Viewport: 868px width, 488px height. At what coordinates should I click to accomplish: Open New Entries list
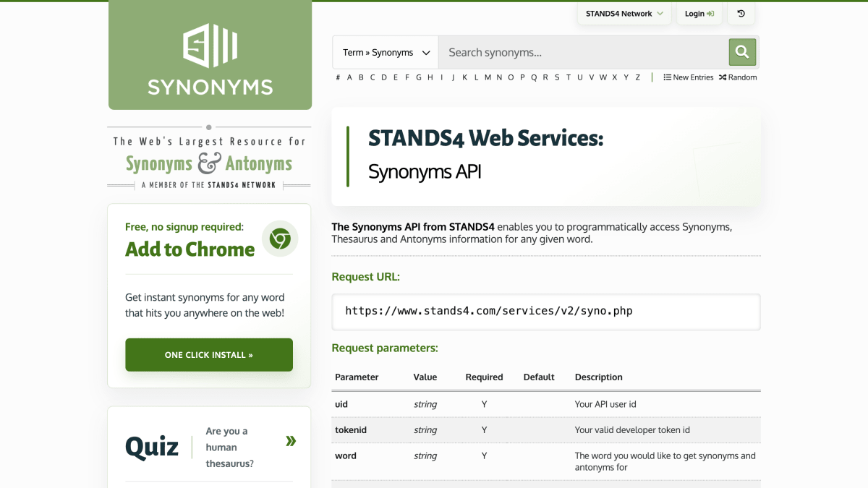coord(689,77)
